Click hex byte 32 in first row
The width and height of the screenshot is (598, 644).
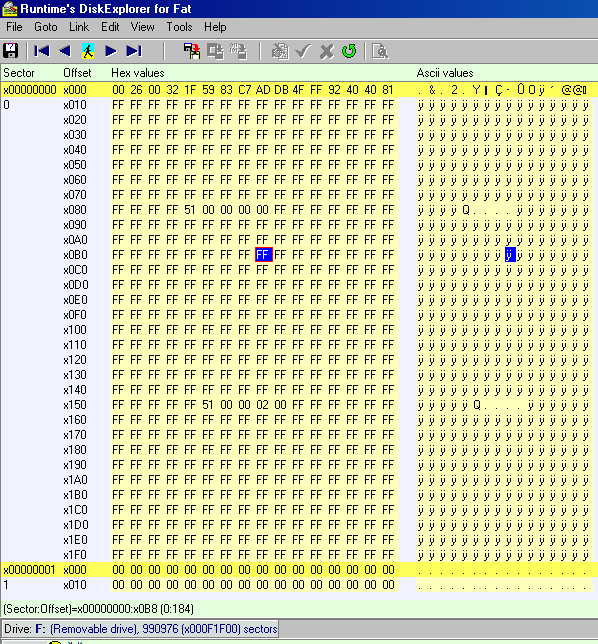click(172, 90)
